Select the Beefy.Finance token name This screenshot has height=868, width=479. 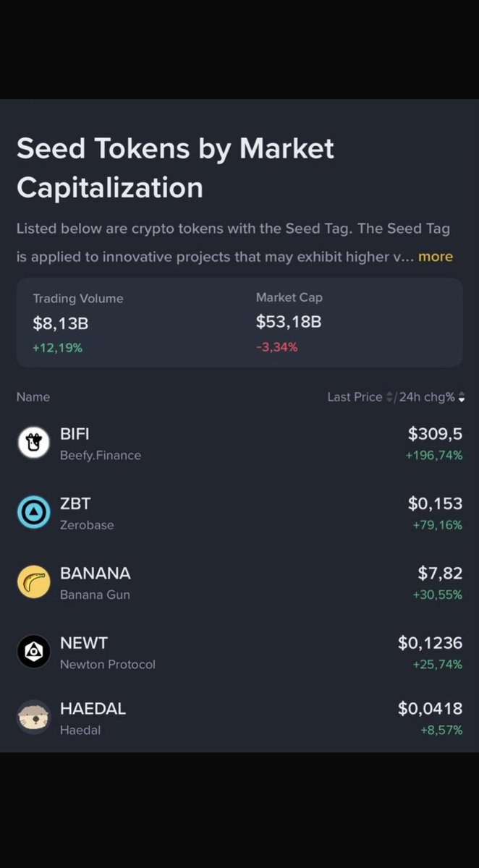[x=101, y=455]
